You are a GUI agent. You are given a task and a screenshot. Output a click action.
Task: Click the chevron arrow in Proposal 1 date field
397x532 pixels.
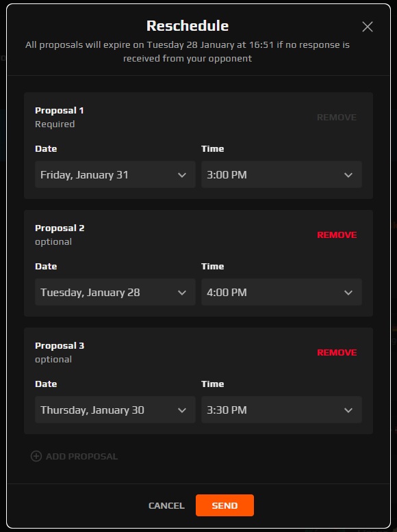[x=182, y=175]
